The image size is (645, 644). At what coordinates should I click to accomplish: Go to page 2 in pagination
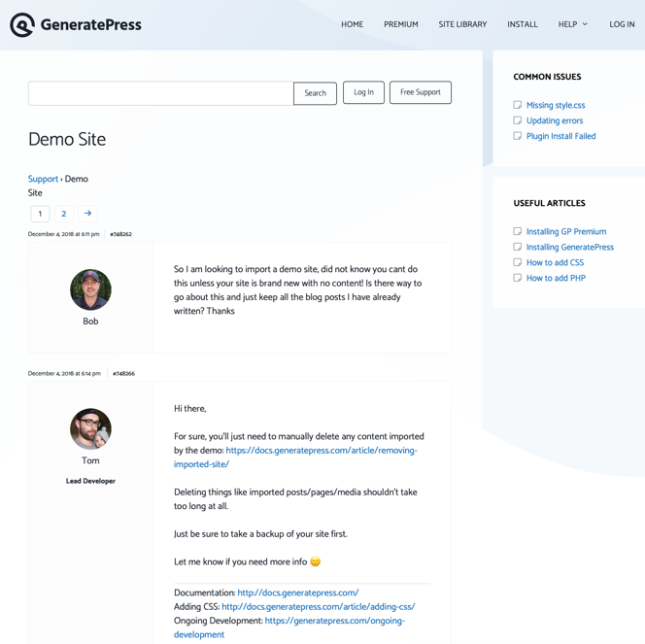click(64, 214)
